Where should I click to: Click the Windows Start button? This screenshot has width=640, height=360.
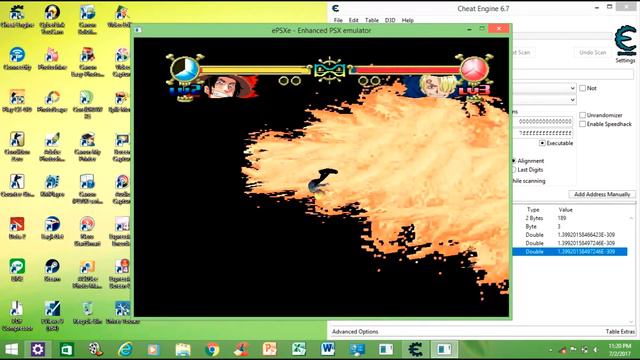coord(11,349)
